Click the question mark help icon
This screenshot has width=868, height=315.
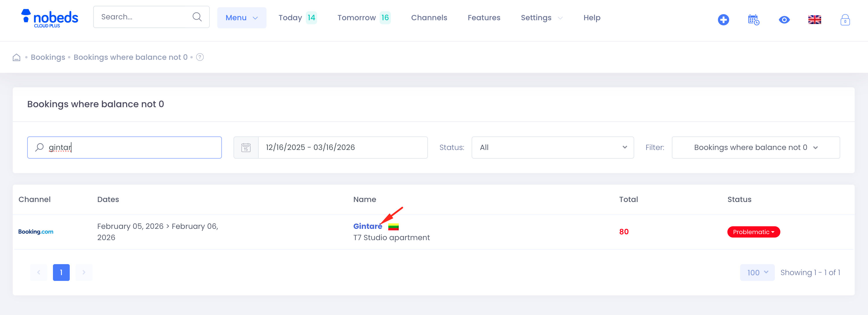[x=200, y=57]
